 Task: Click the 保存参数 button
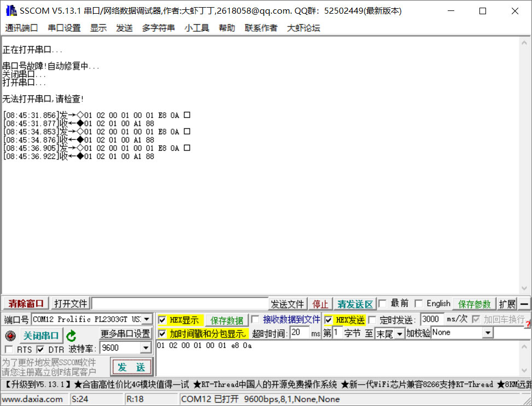(x=475, y=304)
